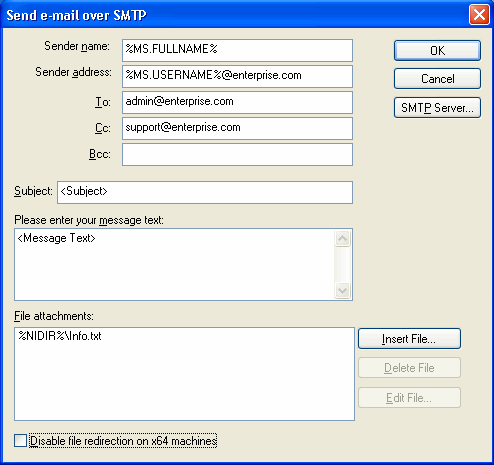Click message text scrollbar down arrow
Viewport: 494px width, 465px height.
[x=342, y=291]
